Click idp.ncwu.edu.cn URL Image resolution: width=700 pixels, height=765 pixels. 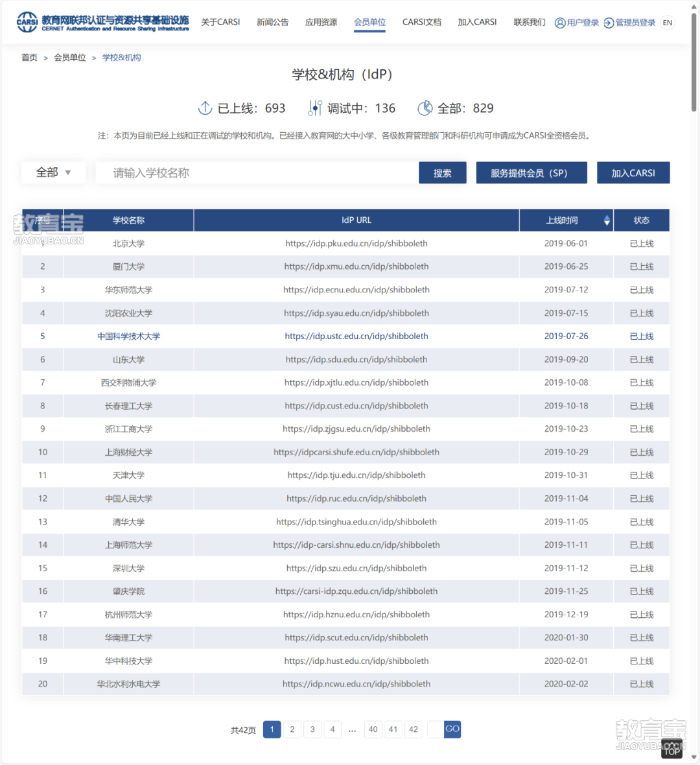click(356, 684)
